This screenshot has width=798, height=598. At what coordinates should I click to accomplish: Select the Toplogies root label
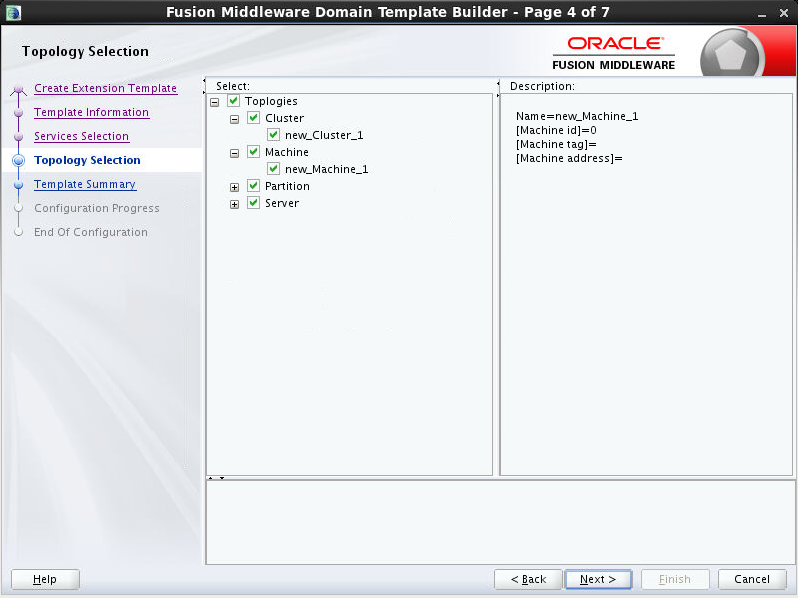coord(271,101)
